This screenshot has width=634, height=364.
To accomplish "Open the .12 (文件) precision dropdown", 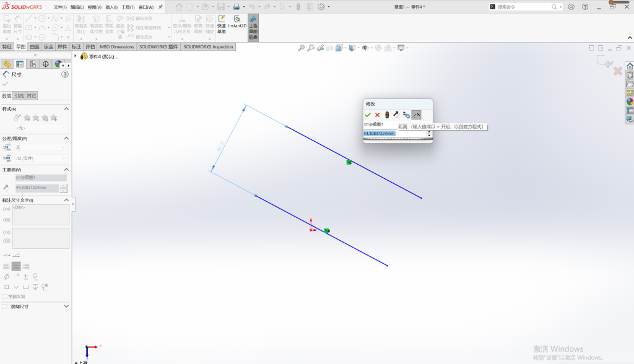I will 40,158.
